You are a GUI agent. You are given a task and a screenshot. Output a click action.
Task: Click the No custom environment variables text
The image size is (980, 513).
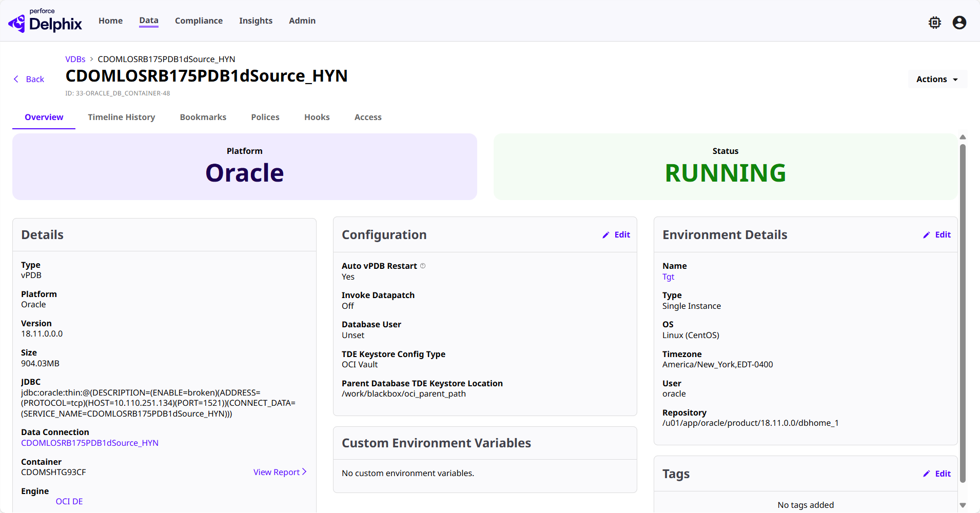pos(408,473)
